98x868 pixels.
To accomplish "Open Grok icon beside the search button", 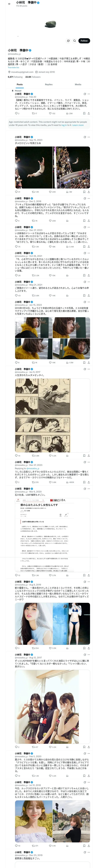I will tap(68, 41).
